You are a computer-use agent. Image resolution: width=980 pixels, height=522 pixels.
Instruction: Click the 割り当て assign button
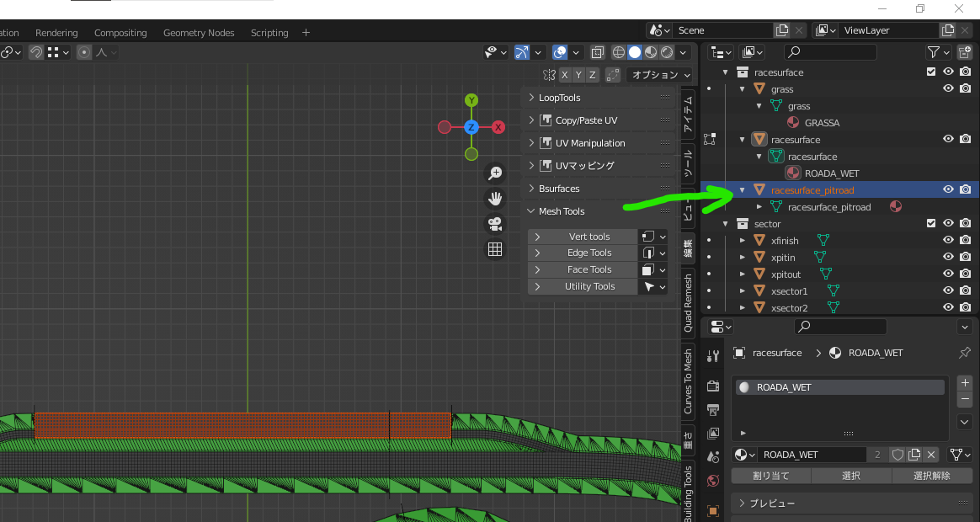[x=771, y=476]
